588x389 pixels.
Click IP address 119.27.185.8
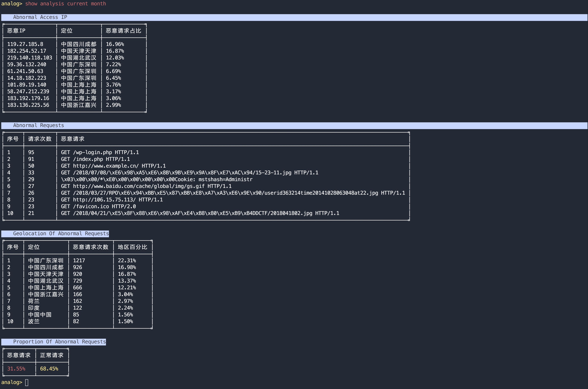pyautogui.click(x=25, y=44)
